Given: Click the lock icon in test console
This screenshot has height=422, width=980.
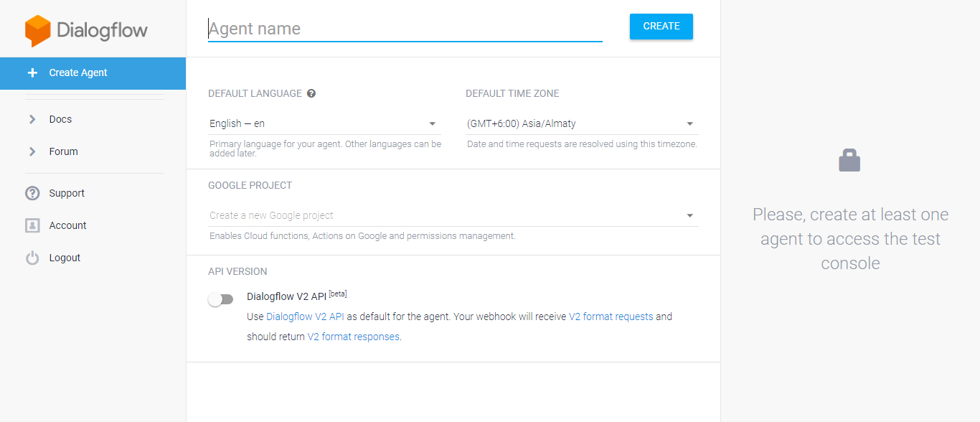Looking at the screenshot, I should [849, 160].
